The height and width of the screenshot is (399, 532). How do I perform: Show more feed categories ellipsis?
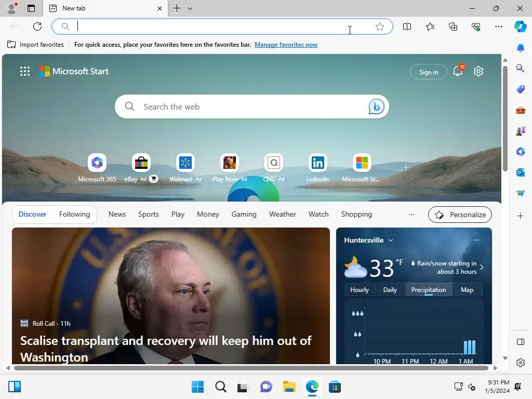coord(411,215)
